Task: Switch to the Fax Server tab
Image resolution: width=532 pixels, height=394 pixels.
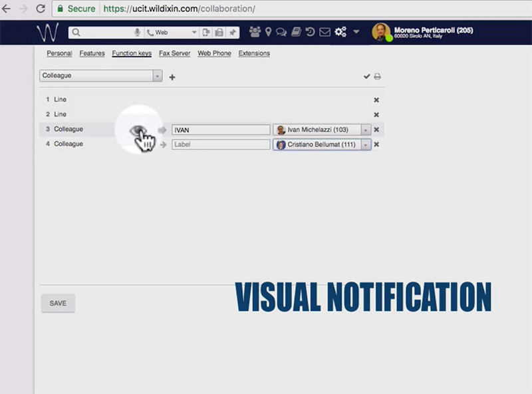Action: pyautogui.click(x=174, y=53)
